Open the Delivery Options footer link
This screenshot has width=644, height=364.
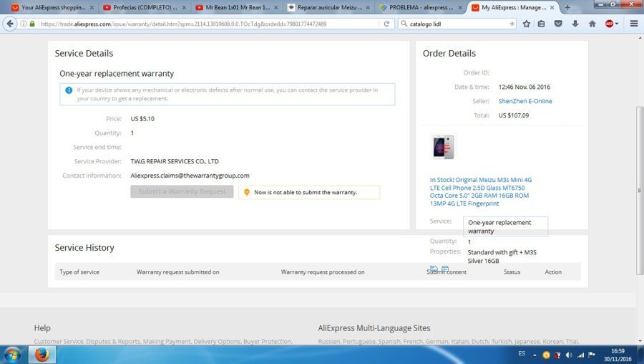pyautogui.click(x=217, y=342)
